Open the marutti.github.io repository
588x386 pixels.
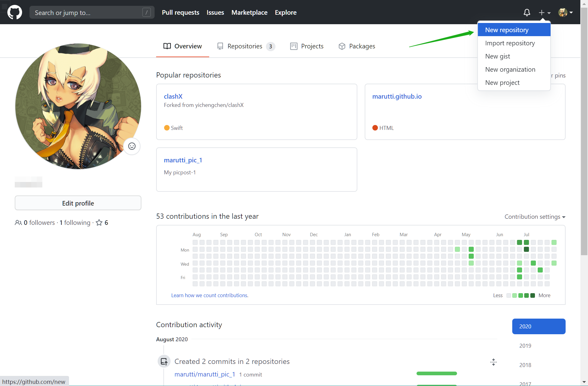tap(397, 96)
